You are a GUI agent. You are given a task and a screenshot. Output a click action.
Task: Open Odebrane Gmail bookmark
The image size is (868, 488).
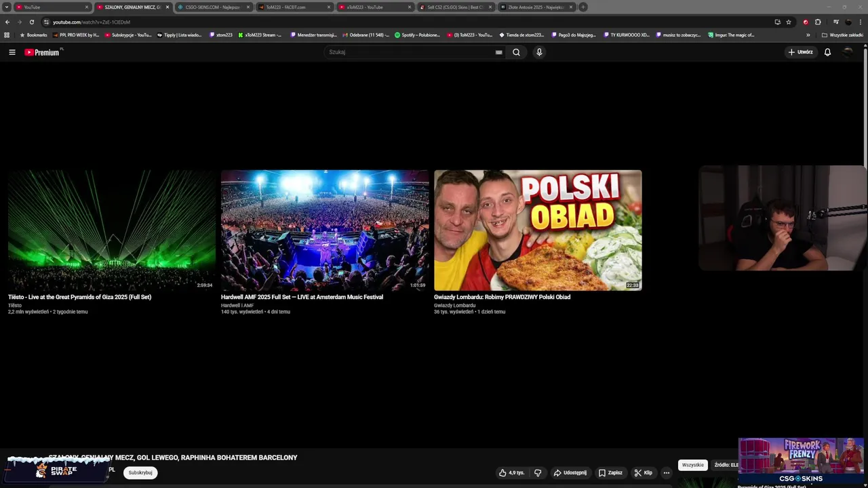(x=366, y=35)
